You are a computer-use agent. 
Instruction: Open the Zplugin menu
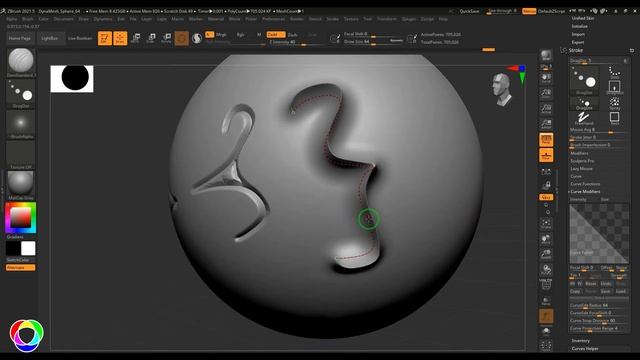(409, 19)
